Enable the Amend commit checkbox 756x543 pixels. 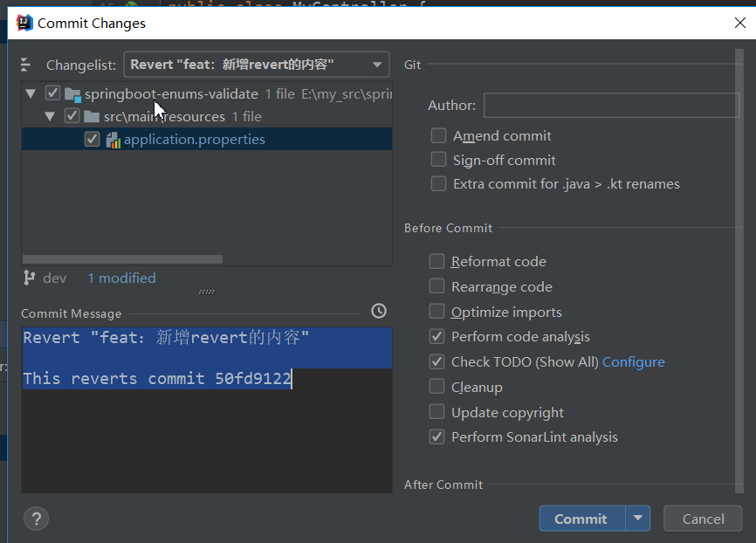coord(438,136)
